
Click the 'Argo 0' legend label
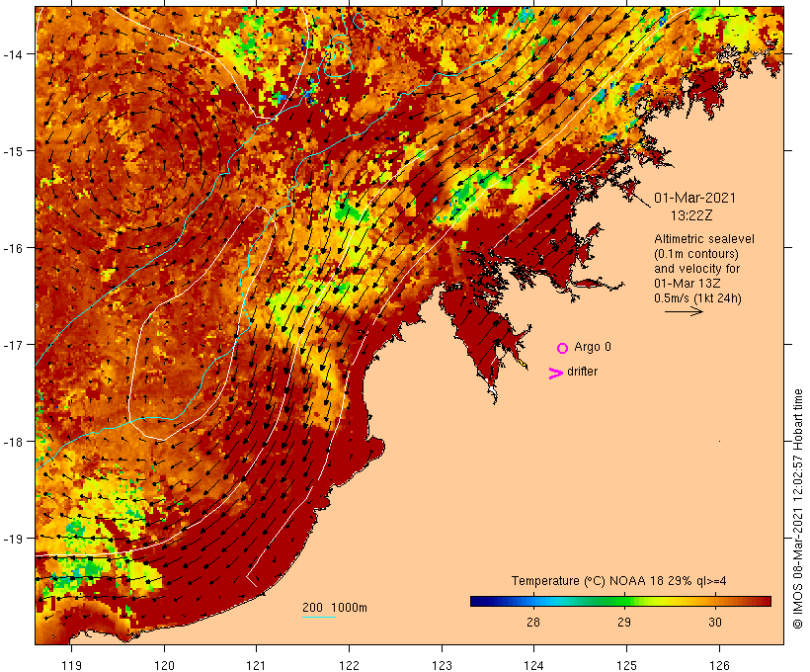click(x=593, y=347)
